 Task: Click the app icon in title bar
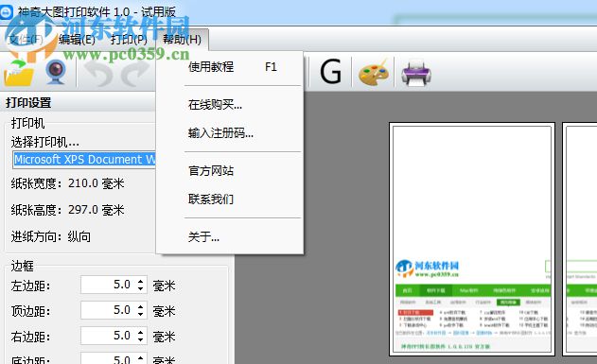point(7,11)
